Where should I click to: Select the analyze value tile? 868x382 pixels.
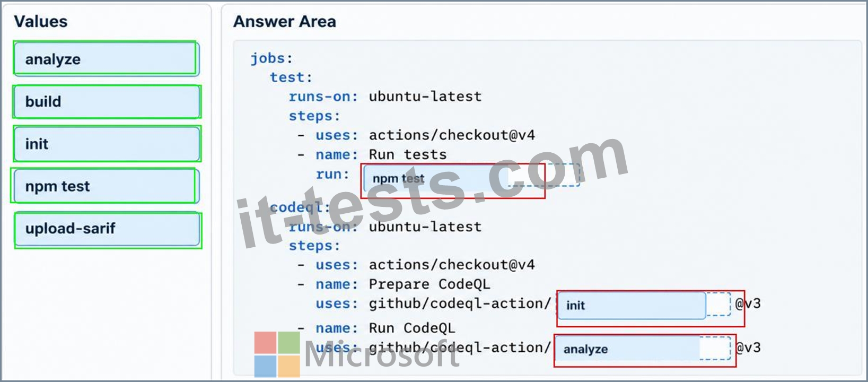pos(106,59)
